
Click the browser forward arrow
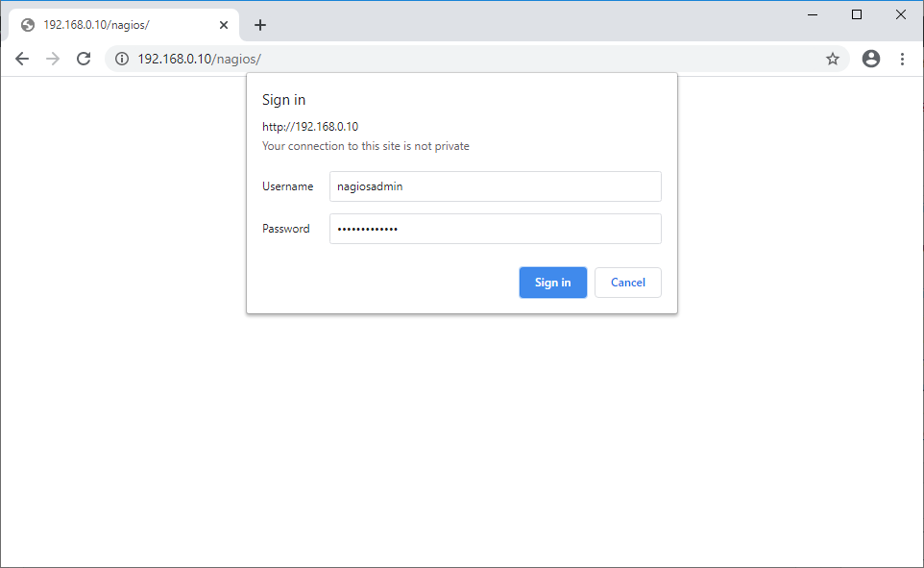53,59
